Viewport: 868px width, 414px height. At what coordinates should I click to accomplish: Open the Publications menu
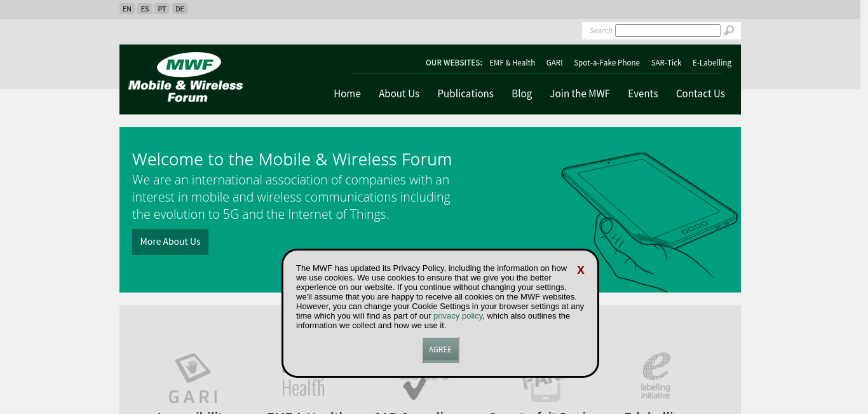(466, 93)
